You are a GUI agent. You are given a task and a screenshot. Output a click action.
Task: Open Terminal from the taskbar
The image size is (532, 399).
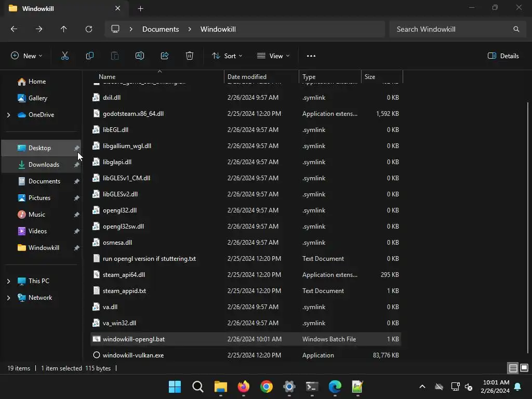pos(312,387)
